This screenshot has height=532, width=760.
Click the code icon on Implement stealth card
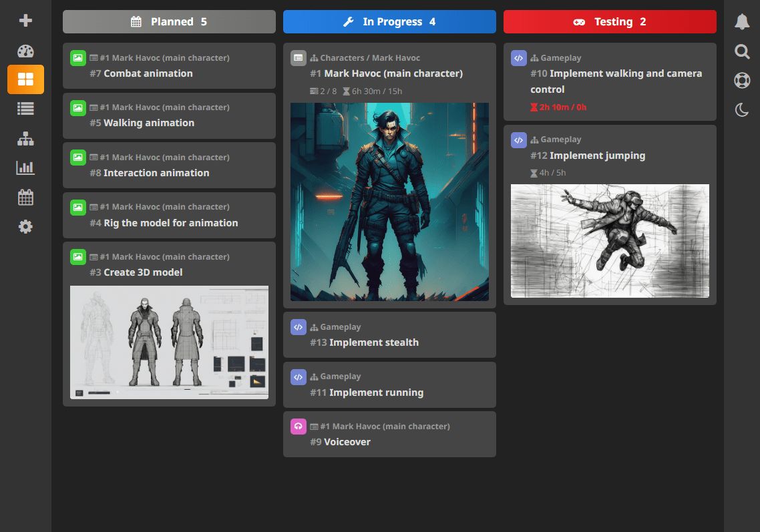pyautogui.click(x=298, y=327)
